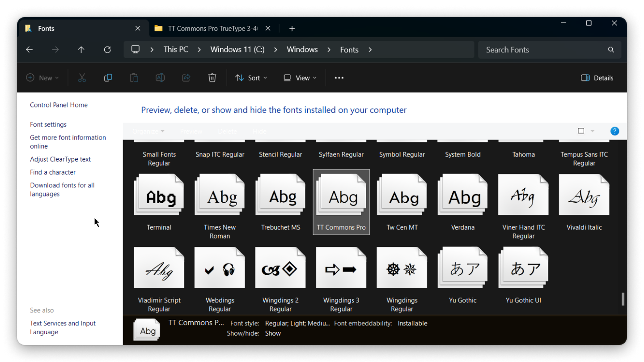Click the vertical scrollbar thumb
Screen dimensions: 644x362
click(x=623, y=299)
